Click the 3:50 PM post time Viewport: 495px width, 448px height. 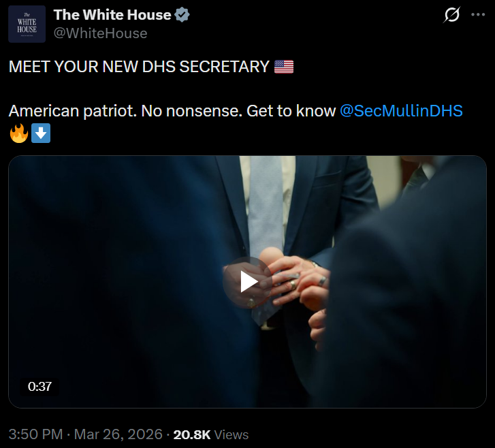35,434
